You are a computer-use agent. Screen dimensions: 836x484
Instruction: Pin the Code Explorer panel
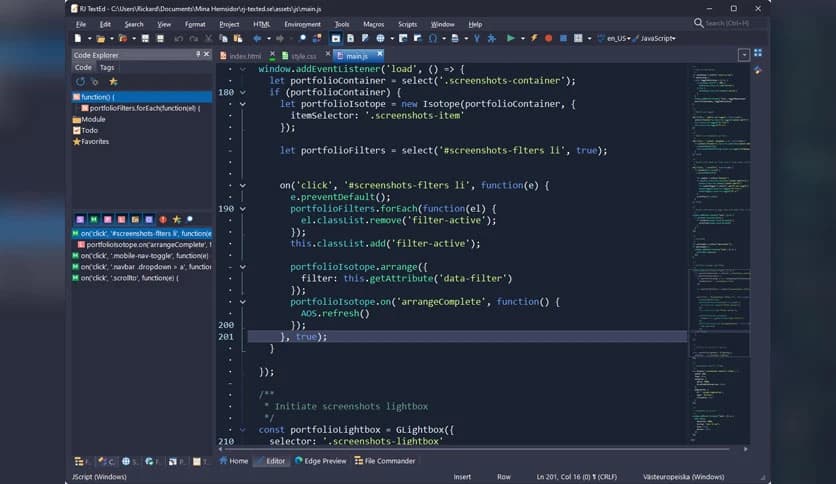pyautogui.click(x=198, y=54)
